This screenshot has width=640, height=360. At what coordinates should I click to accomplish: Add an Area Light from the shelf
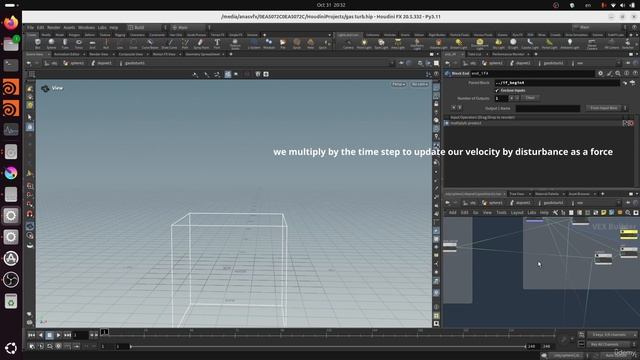click(398, 44)
